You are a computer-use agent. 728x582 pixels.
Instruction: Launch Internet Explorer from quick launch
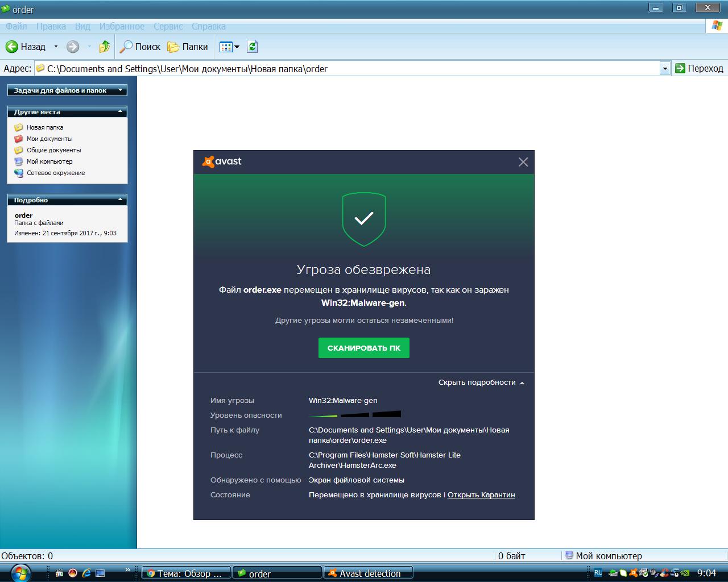[x=86, y=573]
